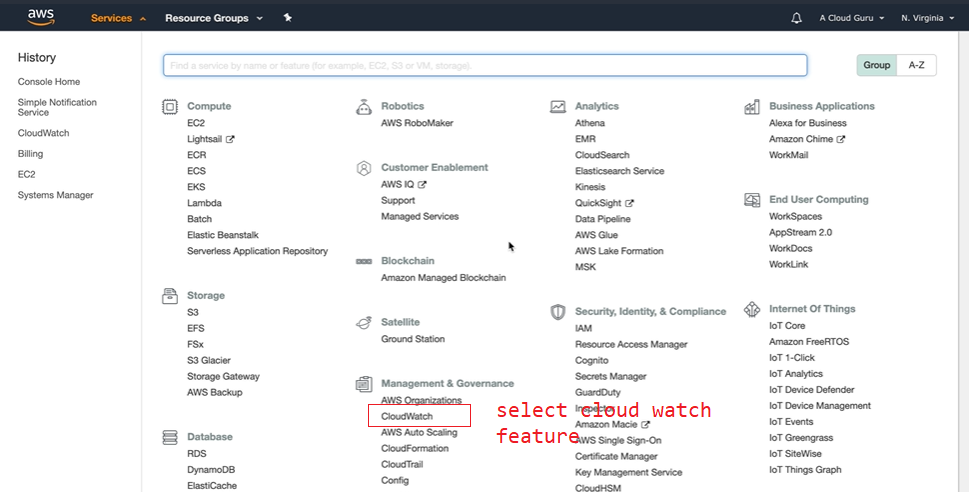The height and width of the screenshot is (492, 969).
Task: Expand the Services dropdown menu
Action: 118,18
